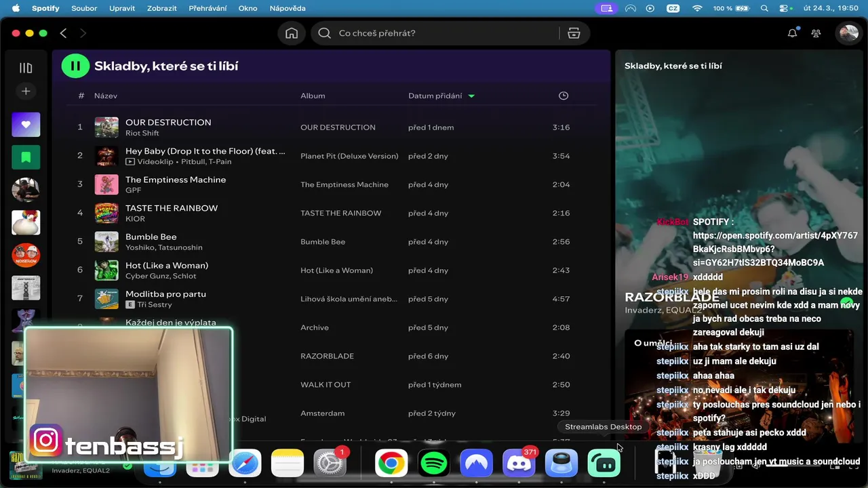
Task: Open the Spotify profile avatar
Action: (848, 33)
